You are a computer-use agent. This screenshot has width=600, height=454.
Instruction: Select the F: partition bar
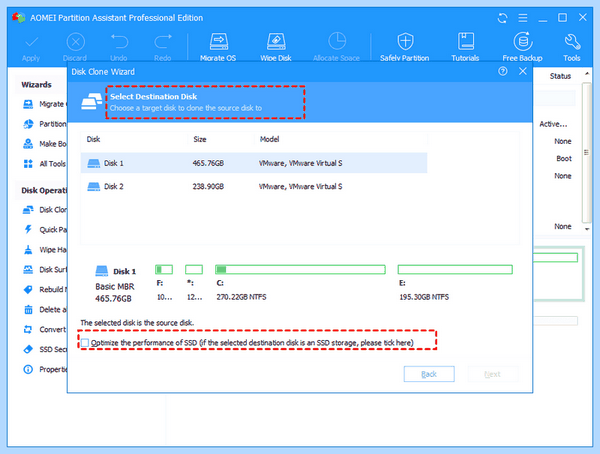tap(164, 269)
